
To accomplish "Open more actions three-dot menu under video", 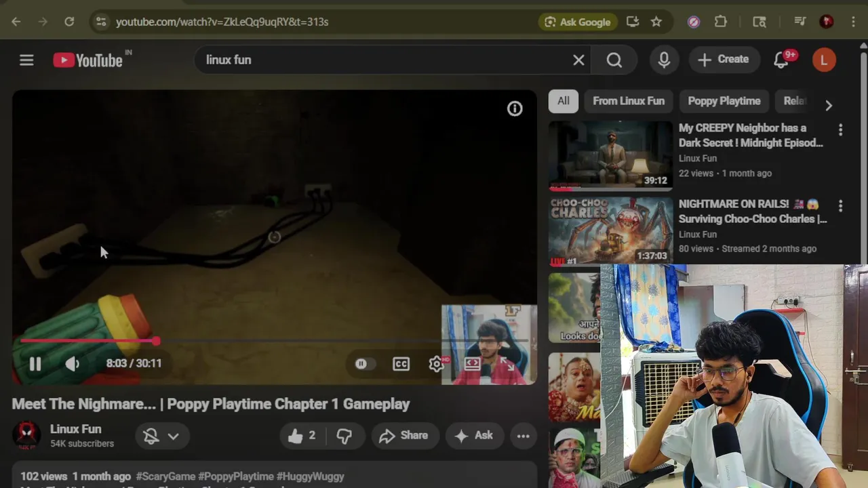I will pos(523,436).
